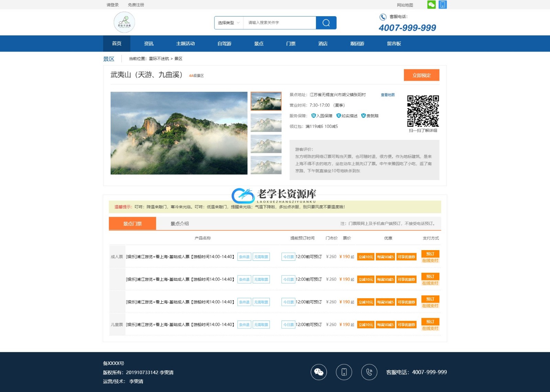Click the 4A级景区 label
550x392 pixels.
coord(196,76)
